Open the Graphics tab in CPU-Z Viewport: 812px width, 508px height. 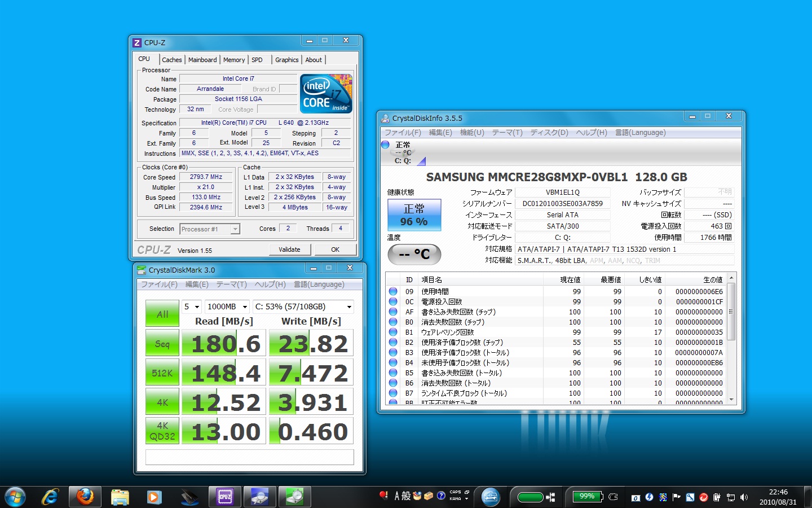point(286,60)
